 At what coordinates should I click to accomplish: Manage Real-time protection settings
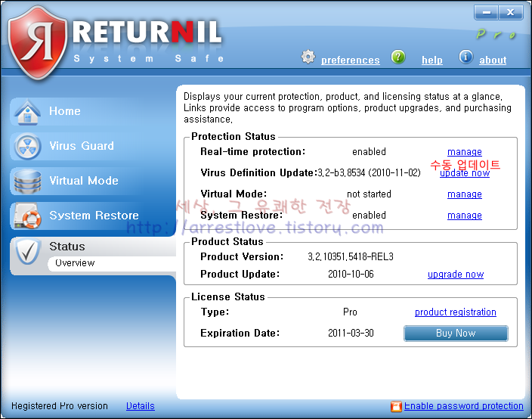(x=465, y=152)
